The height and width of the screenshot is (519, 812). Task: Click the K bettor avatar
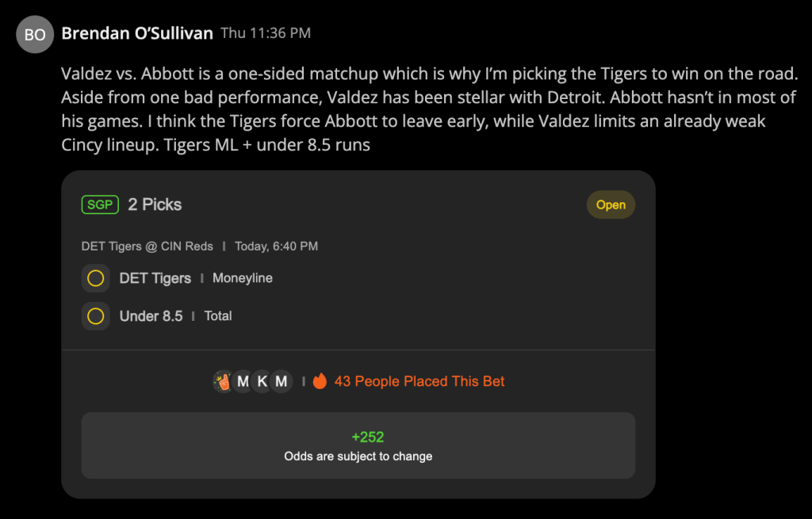click(x=262, y=382)
